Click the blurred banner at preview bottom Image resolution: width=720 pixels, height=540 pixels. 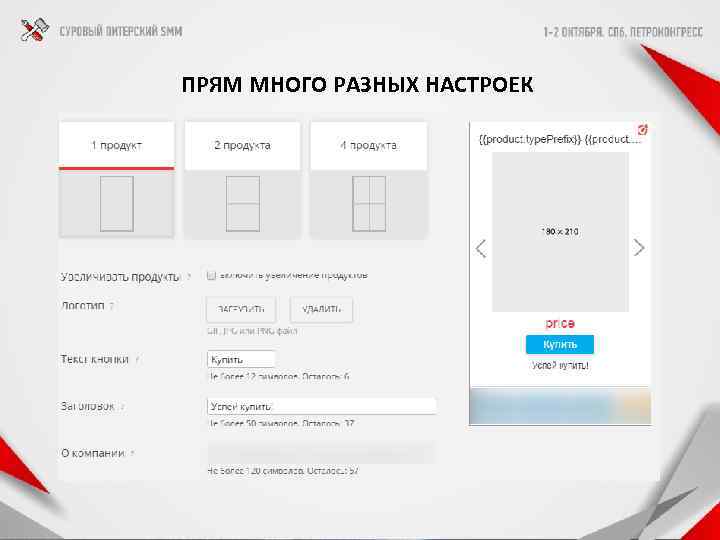point(560,405)
